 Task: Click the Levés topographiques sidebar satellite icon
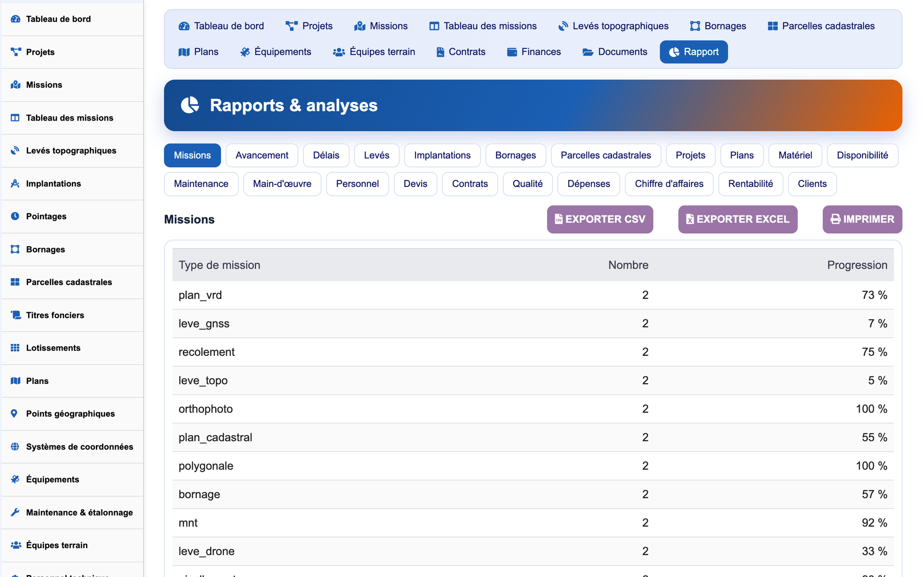coord(15,150)
